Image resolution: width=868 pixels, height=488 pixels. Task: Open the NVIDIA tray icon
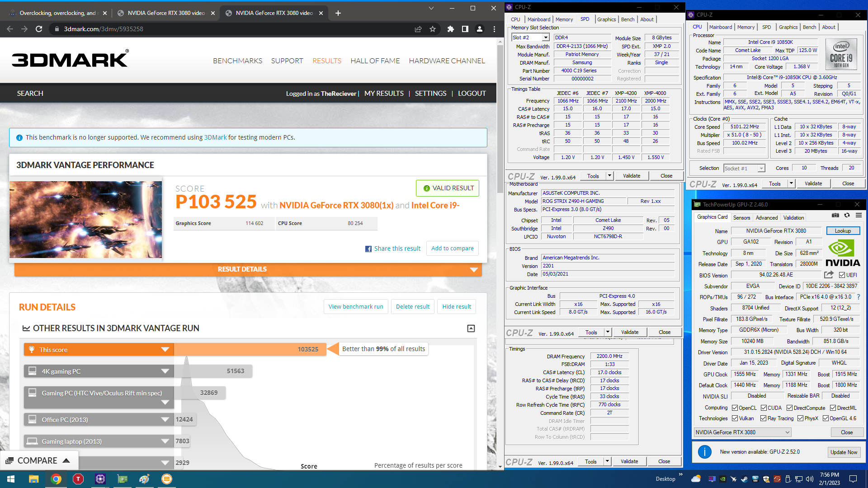click(x=722, y=479)
